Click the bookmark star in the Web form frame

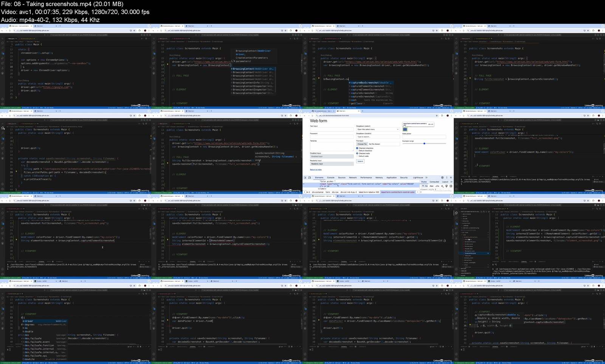(x=437, y=116)
